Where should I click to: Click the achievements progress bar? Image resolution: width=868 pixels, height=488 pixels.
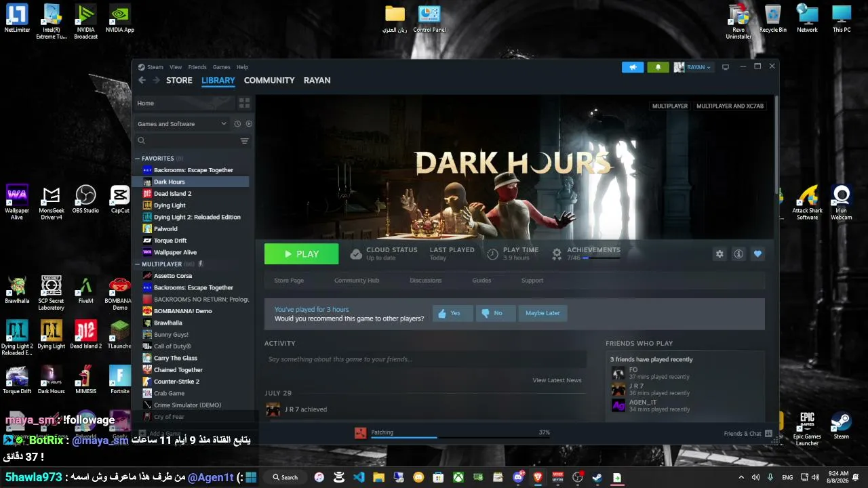(x=601, y=258)
